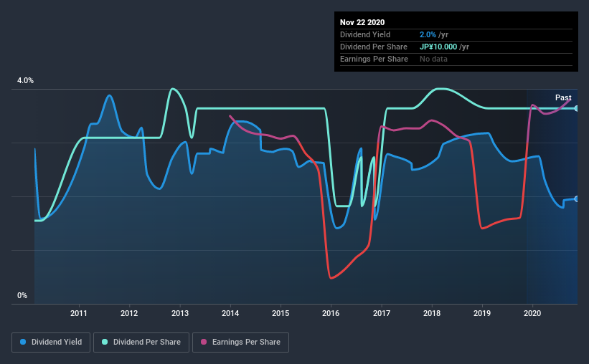The image size is (589, 364).
Task: Click the 4.0% y-axis label
Action: click(25, 81)
